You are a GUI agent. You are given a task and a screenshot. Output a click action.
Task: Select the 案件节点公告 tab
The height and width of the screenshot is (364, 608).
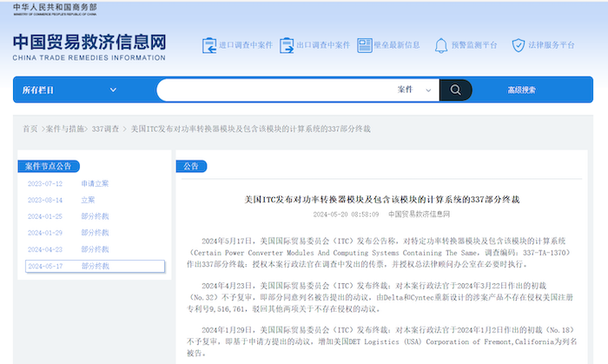coord(49,166)
